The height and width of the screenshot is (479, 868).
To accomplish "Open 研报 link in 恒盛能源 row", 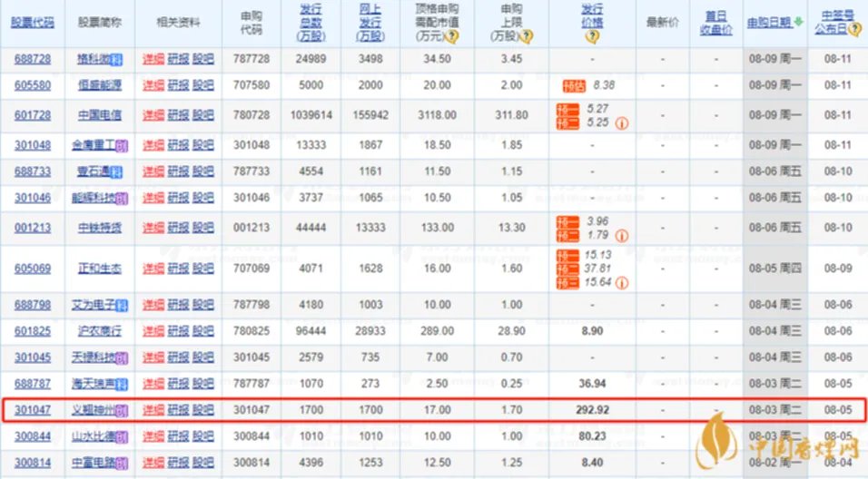I will pyautogui.click(x=178, y=85).
